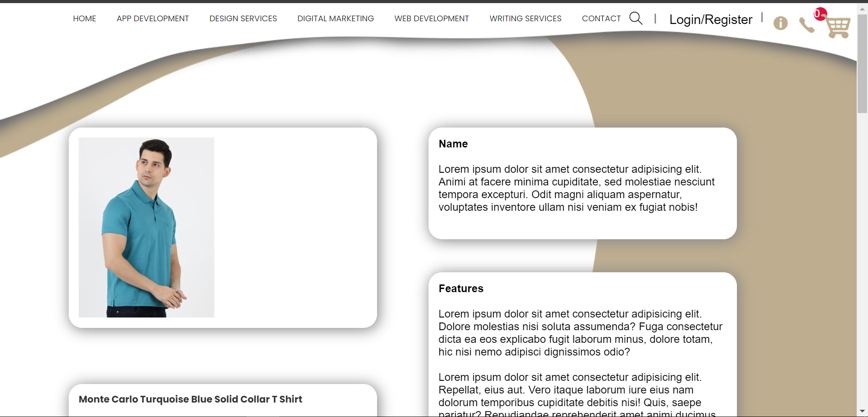
Task: Click the phone contact icon
Action: click(x=807, y=26)
